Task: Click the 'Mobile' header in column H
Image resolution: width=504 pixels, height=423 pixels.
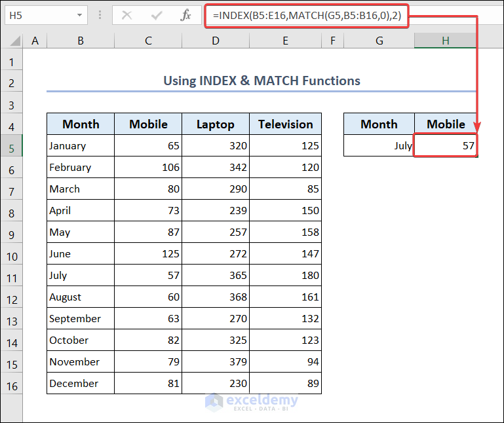Action: pos(446,124)
